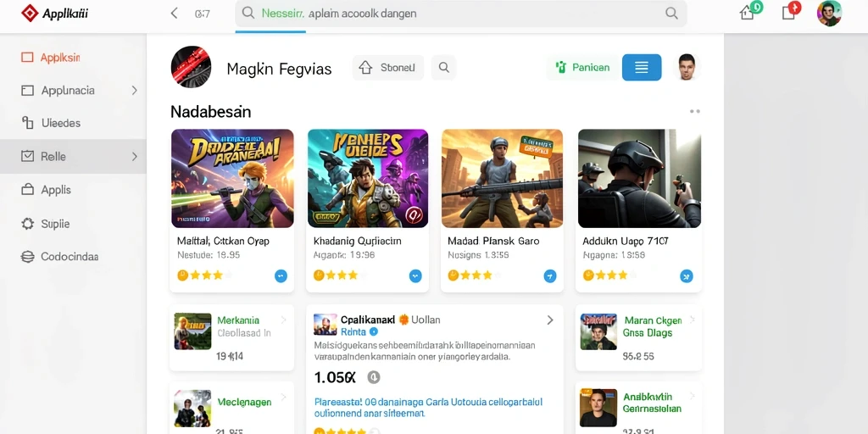
Task: Click the blue Plareasta! description link
Action: (428, 408)
